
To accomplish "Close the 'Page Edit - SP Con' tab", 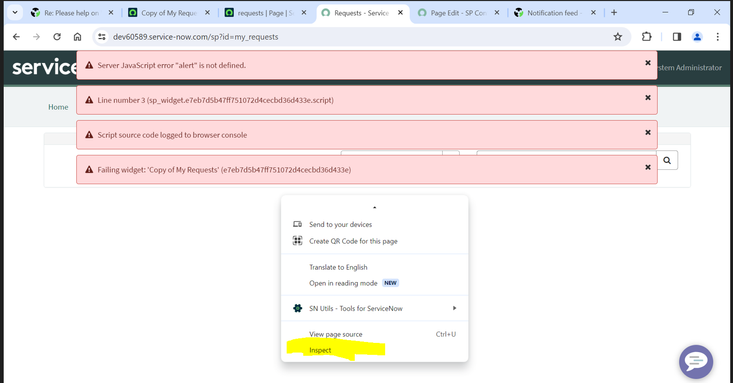I will [497, 13].
